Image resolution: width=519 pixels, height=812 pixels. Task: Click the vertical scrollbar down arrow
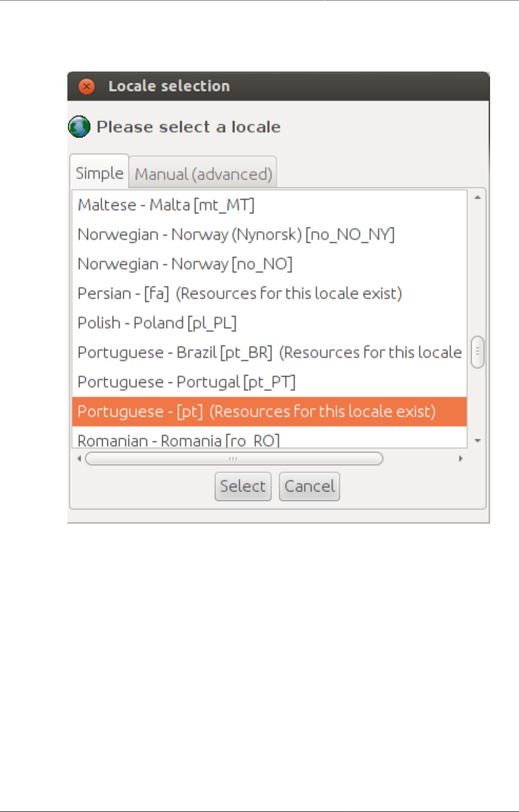[477, 440]
